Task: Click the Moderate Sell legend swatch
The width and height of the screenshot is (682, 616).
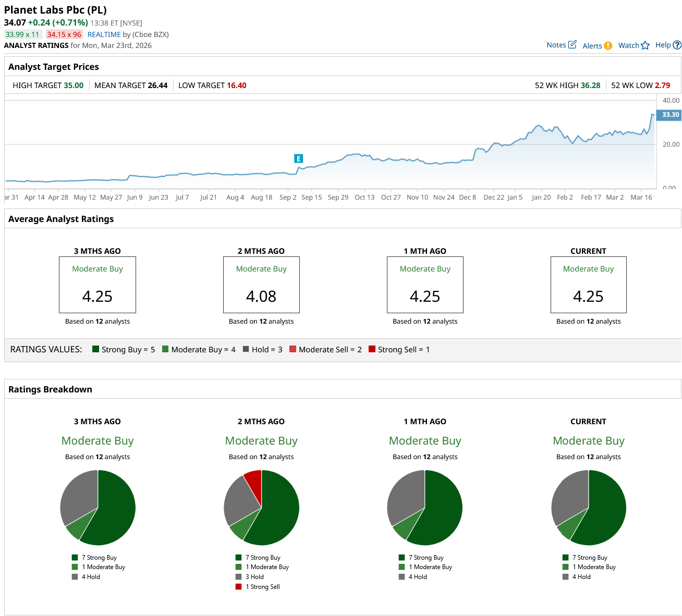Action: point(293,349)
